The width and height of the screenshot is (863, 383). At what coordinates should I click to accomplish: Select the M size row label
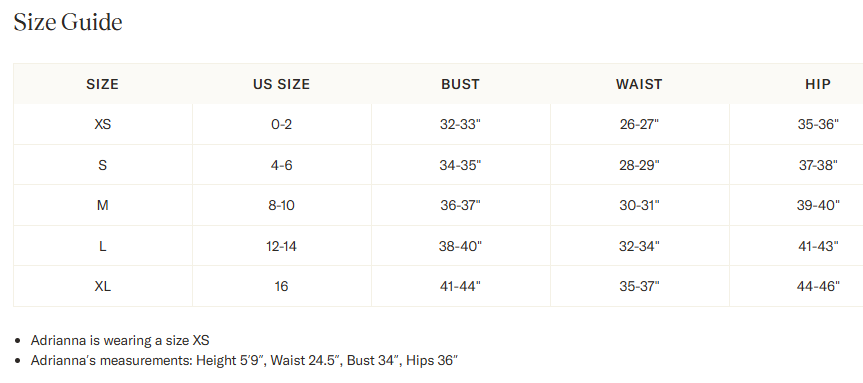tap(102, 205)
